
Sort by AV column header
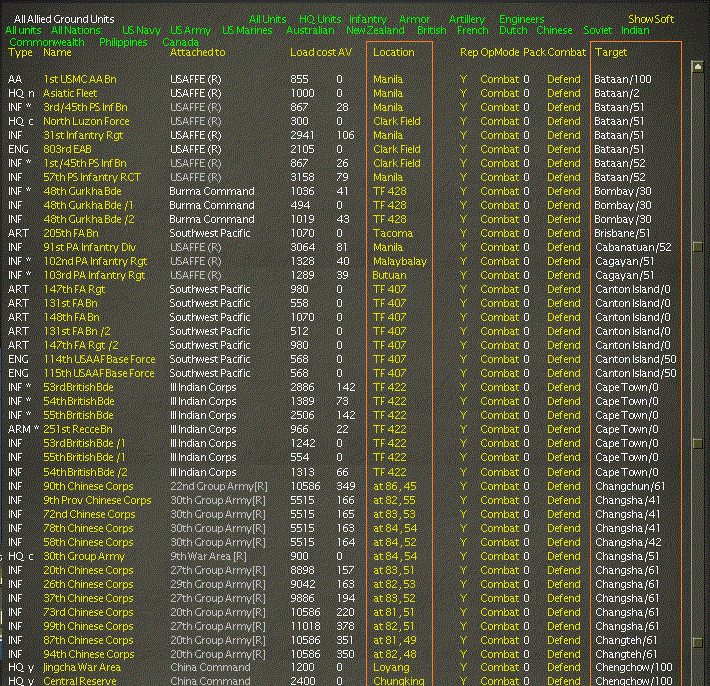[345, 53]
